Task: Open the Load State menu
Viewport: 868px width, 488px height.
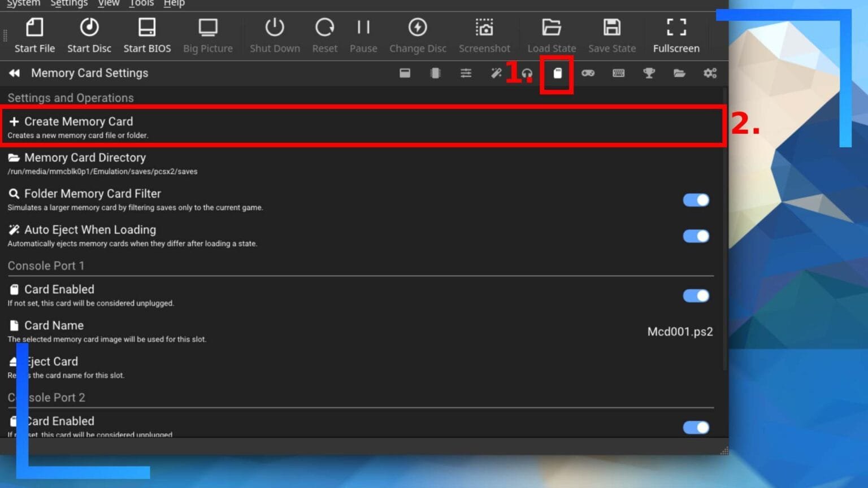Action: click(552, 36)
